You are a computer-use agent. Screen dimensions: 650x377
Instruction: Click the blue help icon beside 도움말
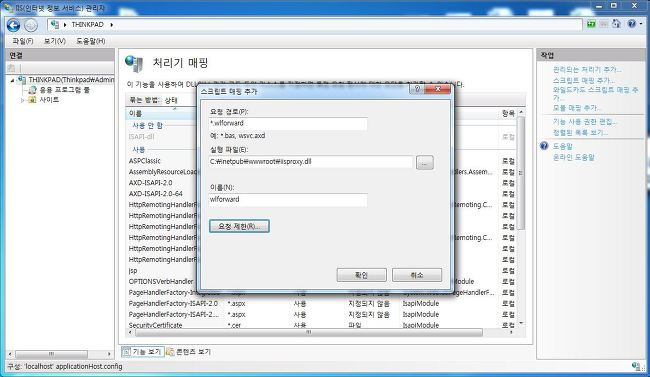[x=544, y=146]
